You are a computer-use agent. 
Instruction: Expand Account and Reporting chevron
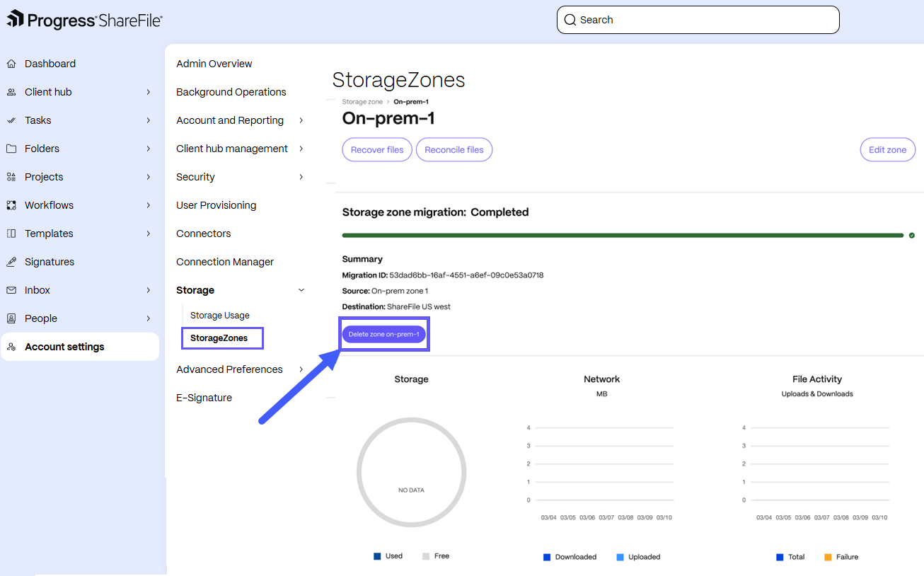click(301, 120)
